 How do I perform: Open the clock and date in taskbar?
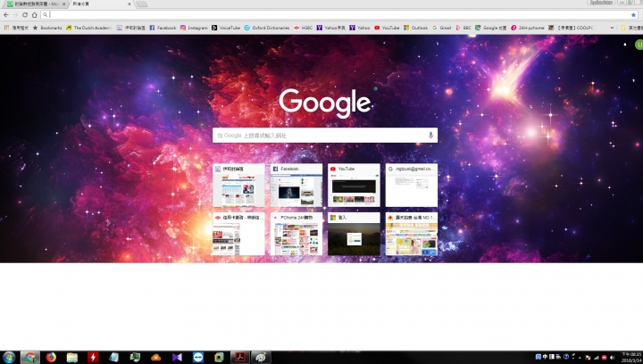(631, 358)
